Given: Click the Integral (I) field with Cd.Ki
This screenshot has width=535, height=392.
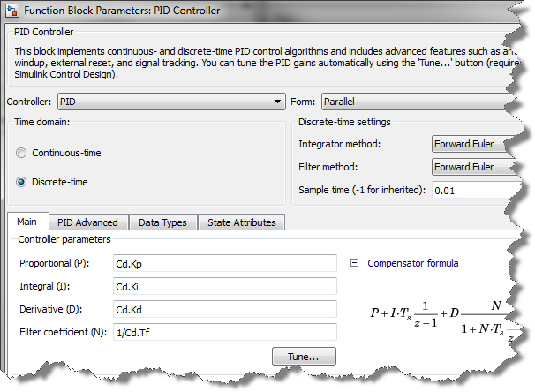Looking at the screenshot, I should (x=223, y=286).
